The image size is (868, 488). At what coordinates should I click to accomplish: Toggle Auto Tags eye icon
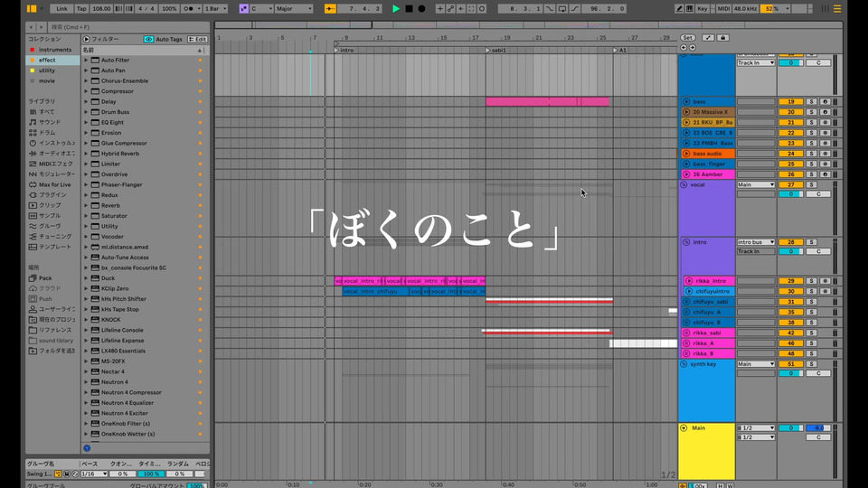148,39
